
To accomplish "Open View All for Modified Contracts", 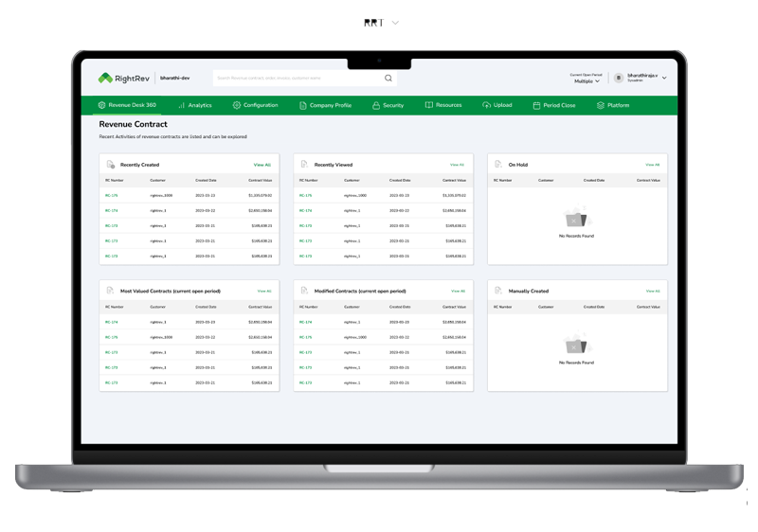I will [458, 291].
